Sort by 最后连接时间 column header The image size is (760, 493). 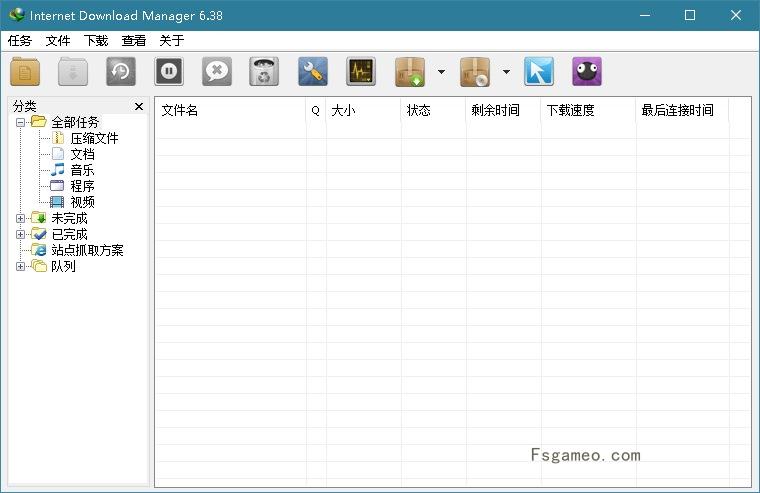tap(682, 111)
